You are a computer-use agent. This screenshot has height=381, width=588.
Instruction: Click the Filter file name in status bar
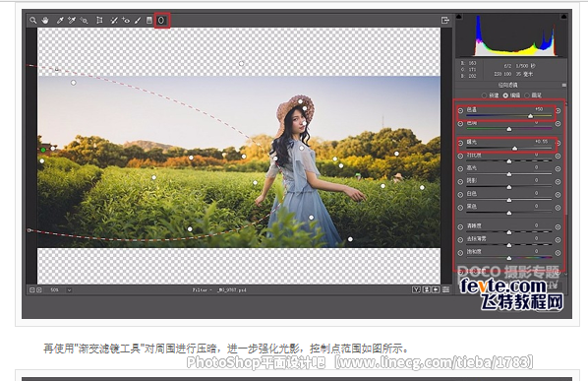point(219,289)
